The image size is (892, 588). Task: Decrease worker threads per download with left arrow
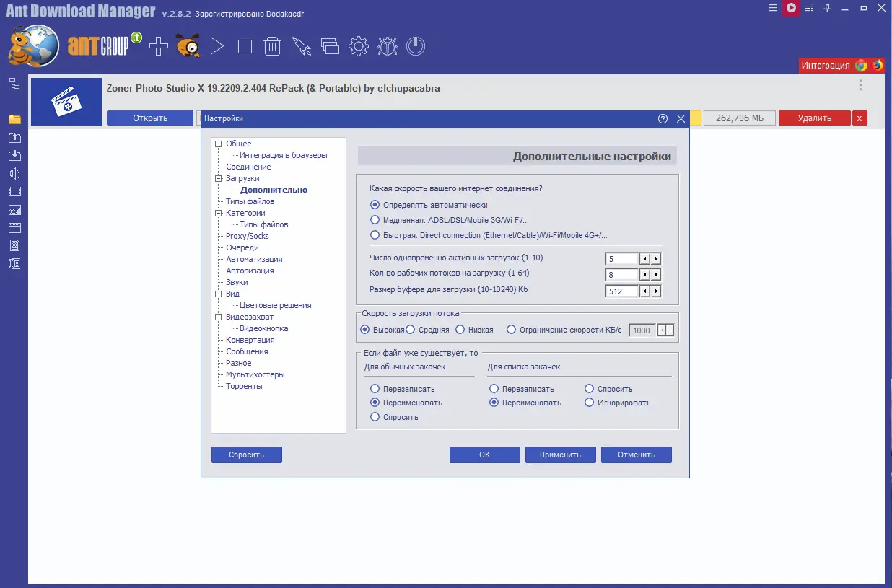pyautogui.click(x=644, y=275)
